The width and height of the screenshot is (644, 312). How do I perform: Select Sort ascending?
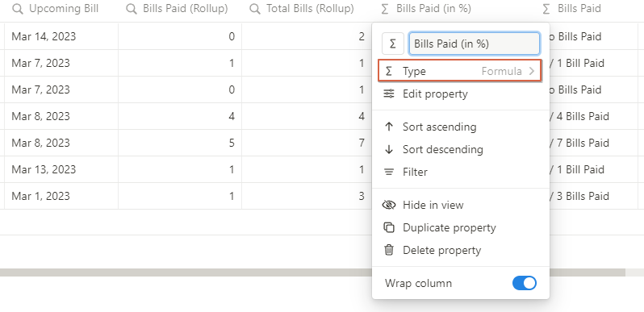(x=461, y=127)
